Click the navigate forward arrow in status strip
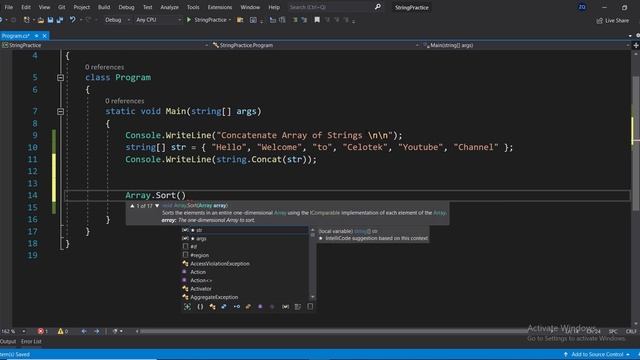 pos(97,331)
